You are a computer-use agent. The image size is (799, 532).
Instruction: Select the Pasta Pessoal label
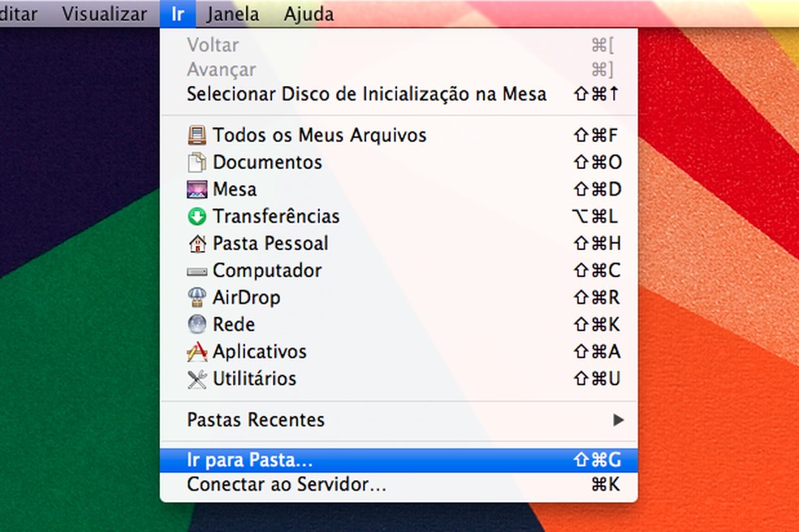270,244
